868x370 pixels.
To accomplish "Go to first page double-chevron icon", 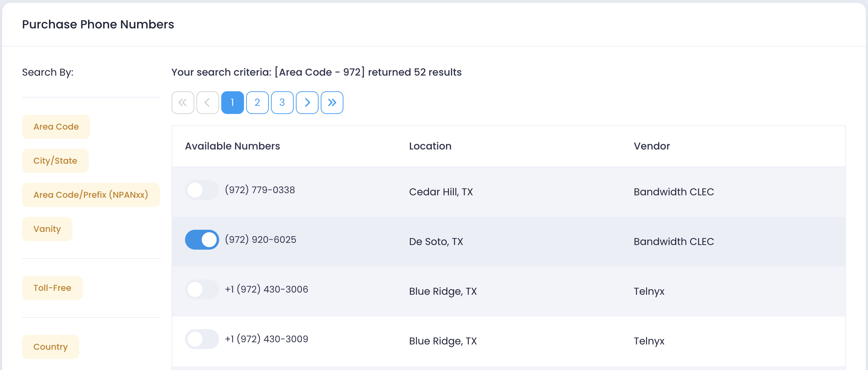I will point(183,103).
